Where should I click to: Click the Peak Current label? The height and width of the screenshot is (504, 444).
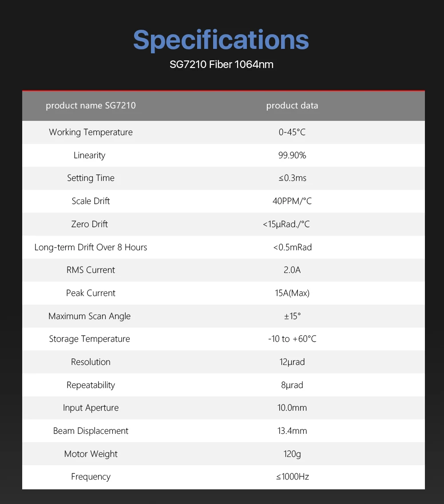coord(91,293)
